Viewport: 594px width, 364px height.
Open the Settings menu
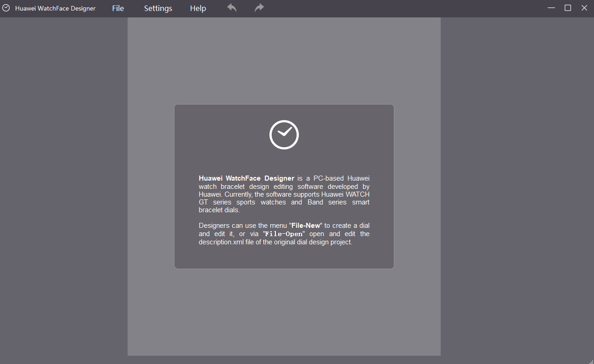[158, 8]
